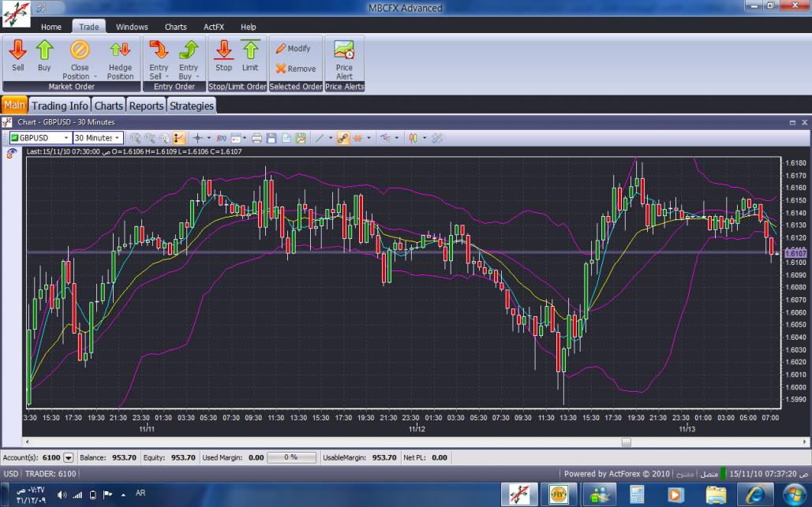Screen dimensions: 812x507
Task: Click the Close Position icon
Action: [80, 50]
